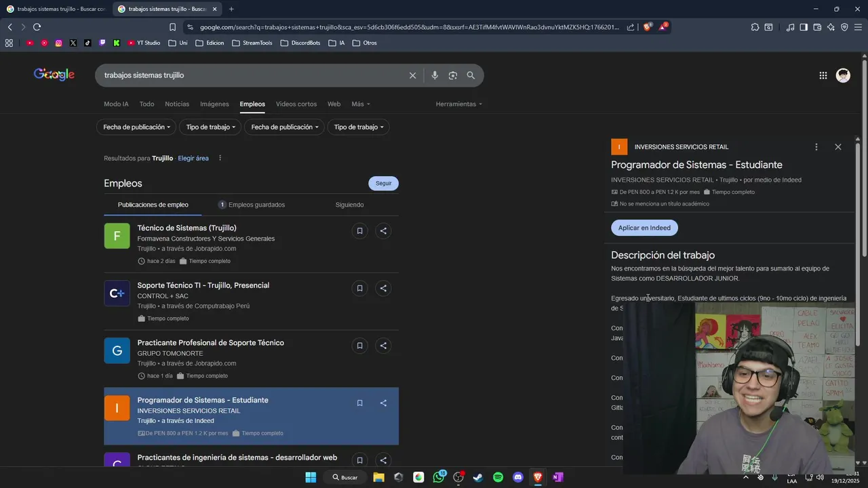868x488 pixels.
Task: Open the Google account profile picture
Action: pyautogui.click(x=843, y=75)
